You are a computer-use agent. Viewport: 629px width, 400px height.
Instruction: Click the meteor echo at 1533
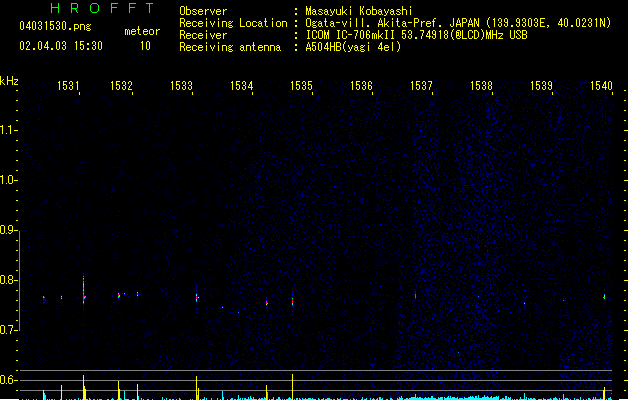[197, 296]
